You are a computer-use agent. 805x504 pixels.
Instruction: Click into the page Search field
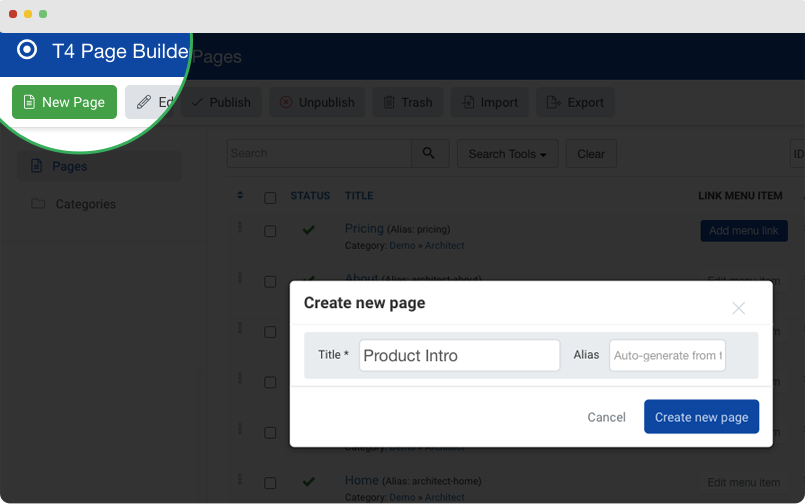click(319, 153)
